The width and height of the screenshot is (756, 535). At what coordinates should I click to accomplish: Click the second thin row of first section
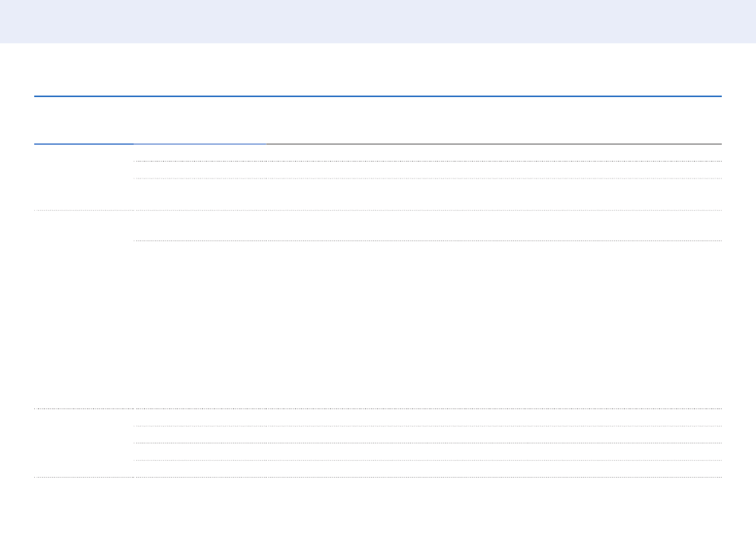pyautogui.click(x=427, y=170)
